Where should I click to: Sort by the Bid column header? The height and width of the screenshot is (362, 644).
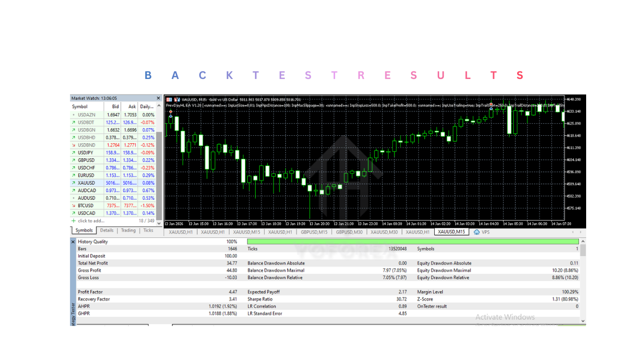point(113,107)
